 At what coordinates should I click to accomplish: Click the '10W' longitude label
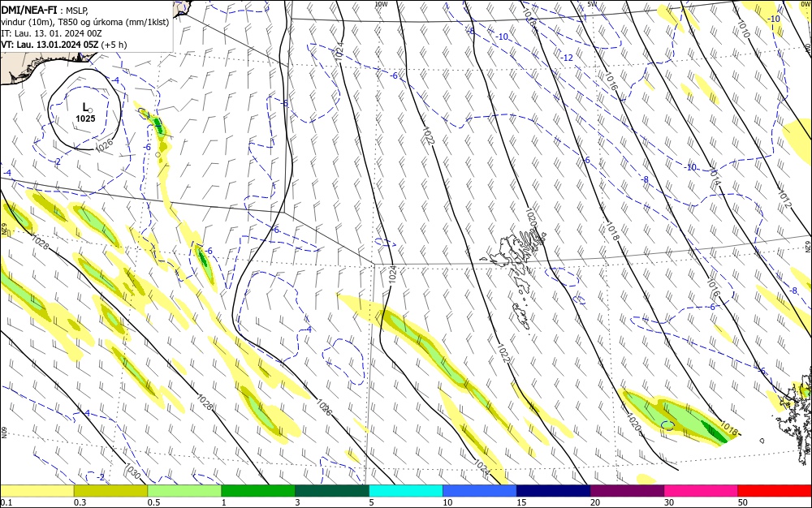(x=381, y=4)
